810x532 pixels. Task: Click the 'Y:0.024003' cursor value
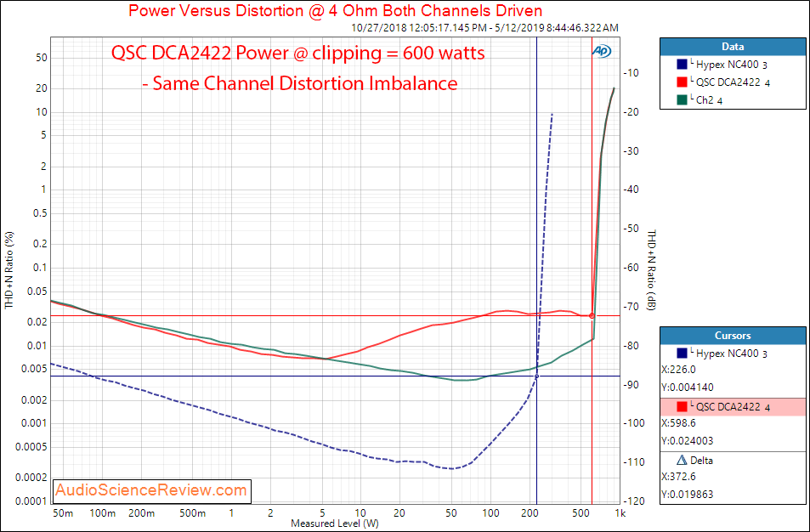(x=688, y=441)
